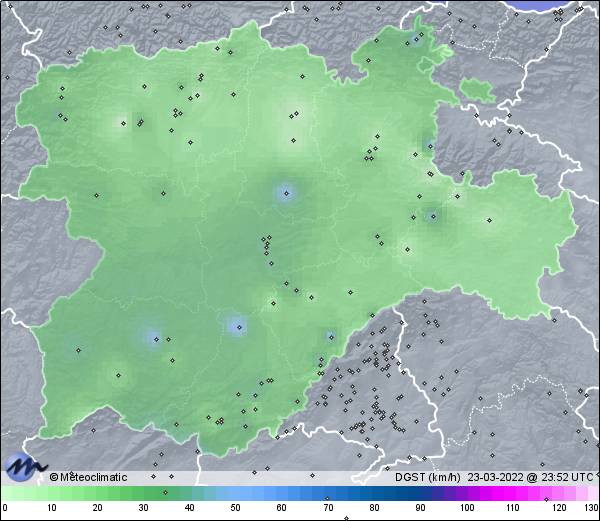The width and height of the screenshot is (600, 521).
Task: Click the scale label 70
Action: (328, 508)
